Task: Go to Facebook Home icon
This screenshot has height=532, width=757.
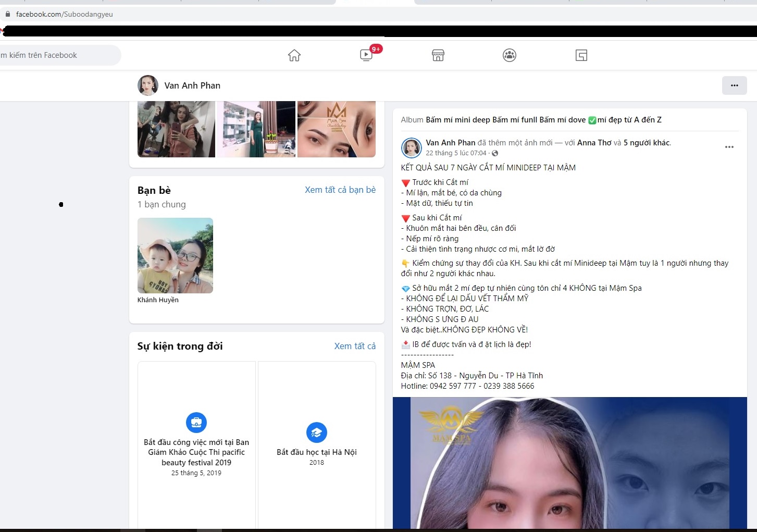Action: (x=294, y=55)
